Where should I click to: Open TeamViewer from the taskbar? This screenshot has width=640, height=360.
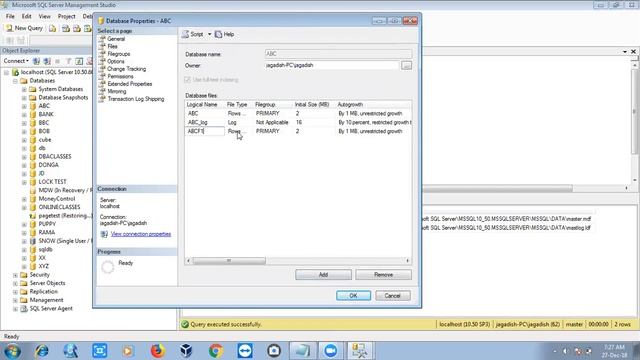click(x=244, y=351)
